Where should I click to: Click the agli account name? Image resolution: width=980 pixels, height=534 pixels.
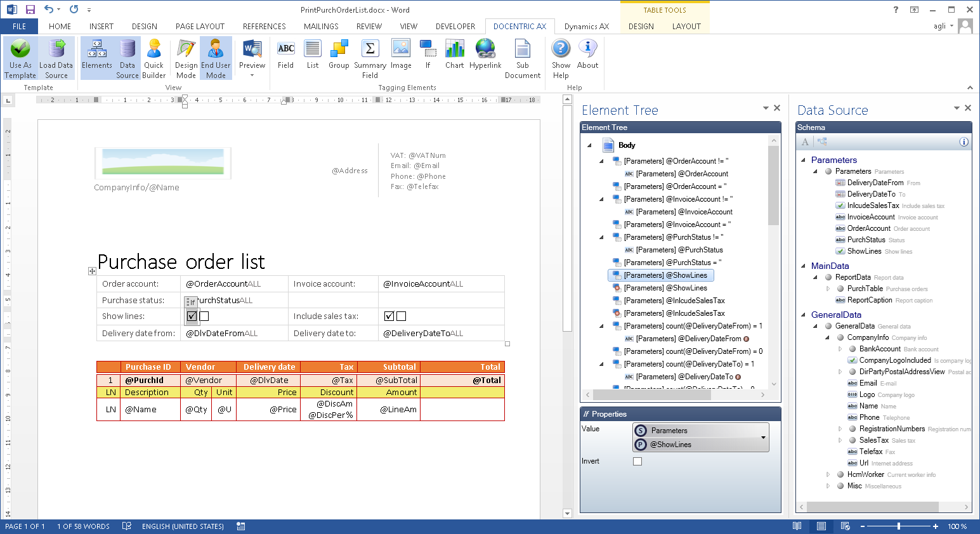(x=939, y=26)
